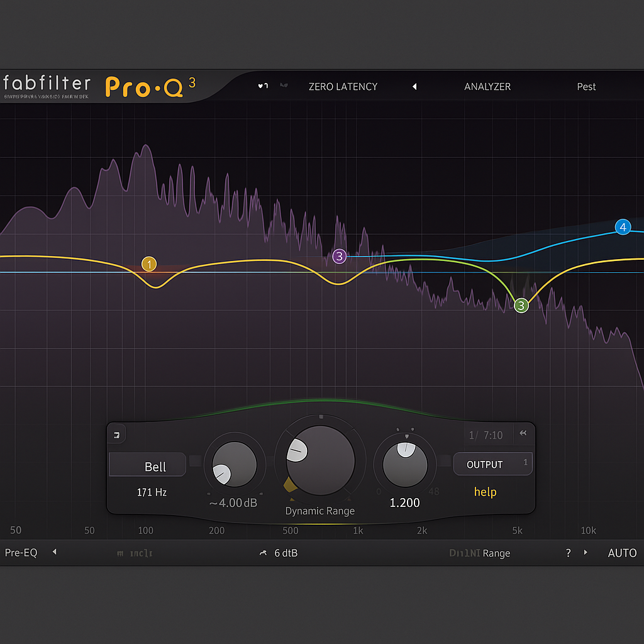644x644 pixels.
Task: Open the help link
Action: click(485, 492)
